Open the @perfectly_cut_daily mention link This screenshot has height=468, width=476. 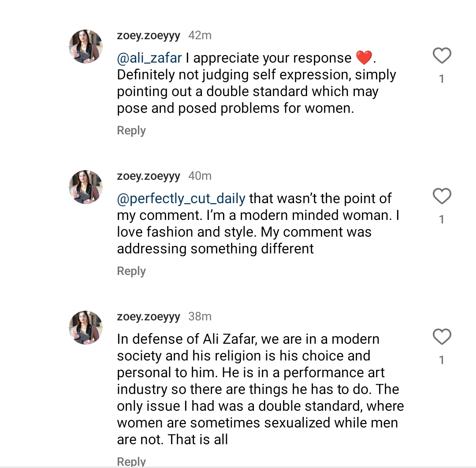click(181, 199)
